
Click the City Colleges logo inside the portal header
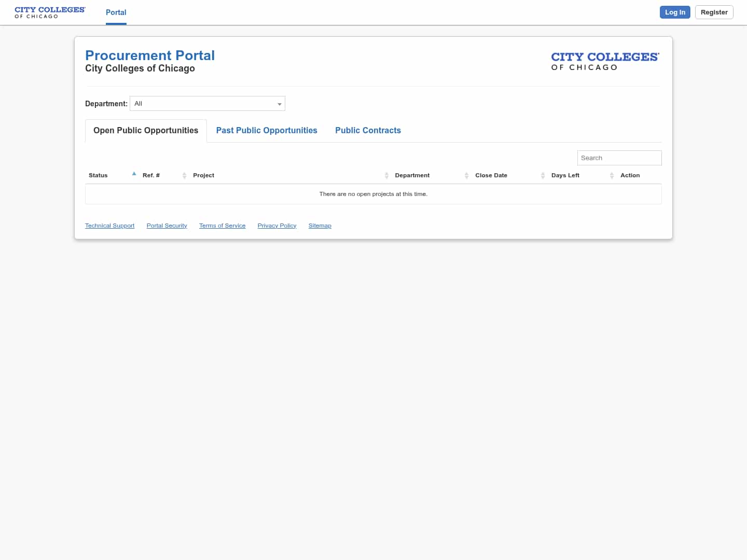tap(605, 61)
